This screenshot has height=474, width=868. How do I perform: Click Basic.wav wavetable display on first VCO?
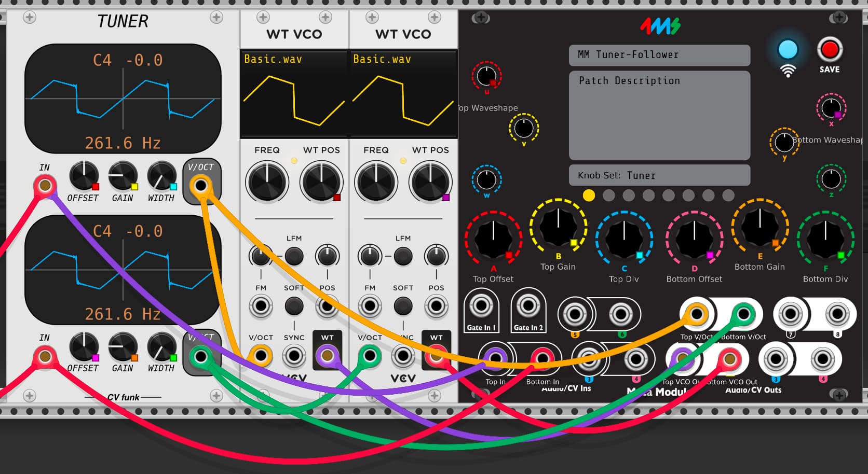point(294,94)
